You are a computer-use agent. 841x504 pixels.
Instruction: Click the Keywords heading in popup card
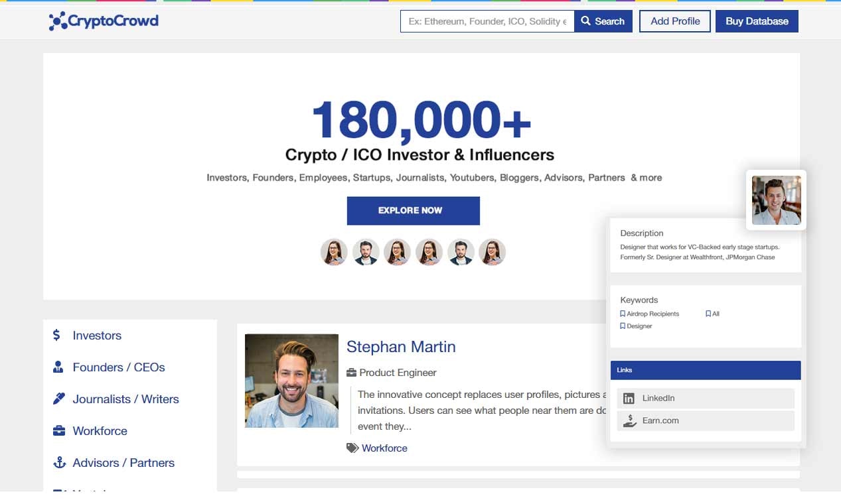pyautogui.click(x=639, y=300)
